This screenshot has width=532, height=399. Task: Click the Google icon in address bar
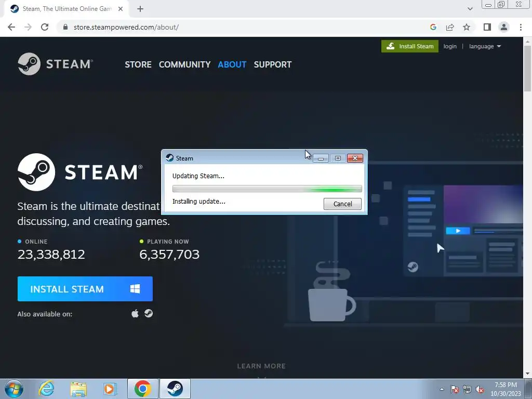tap(433, 27)
